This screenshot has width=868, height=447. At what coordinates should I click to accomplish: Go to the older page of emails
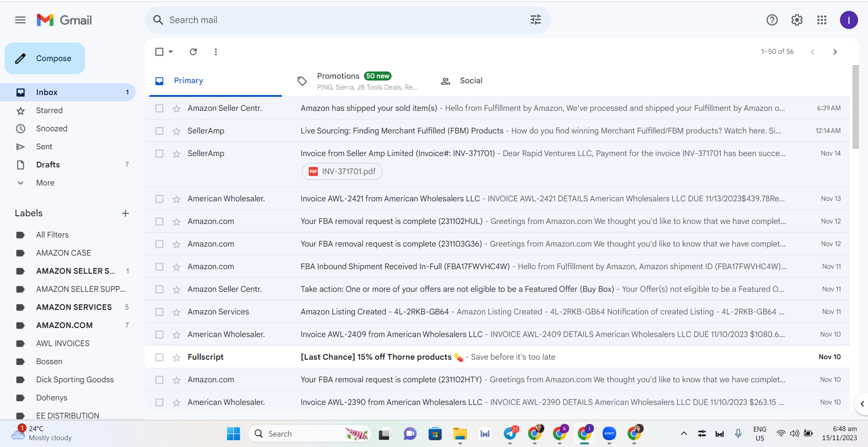835,52
